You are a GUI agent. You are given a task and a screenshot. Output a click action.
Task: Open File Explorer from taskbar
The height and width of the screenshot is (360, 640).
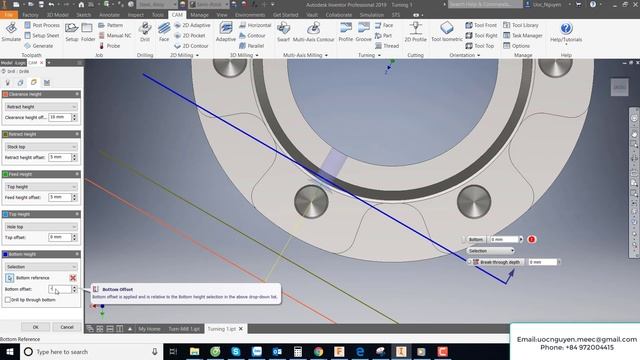[195, 351]
